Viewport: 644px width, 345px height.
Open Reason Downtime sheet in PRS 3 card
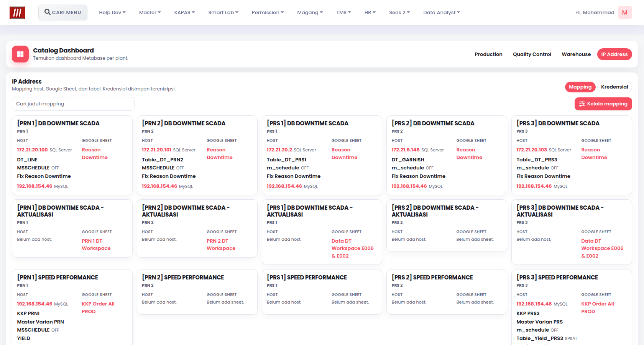pos(594,154)
